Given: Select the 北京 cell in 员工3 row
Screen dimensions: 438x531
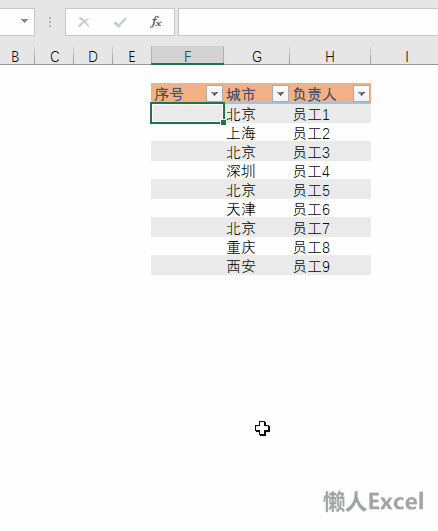Looking at the screenshot, I should pyautogui.click(x=257, y=151).
